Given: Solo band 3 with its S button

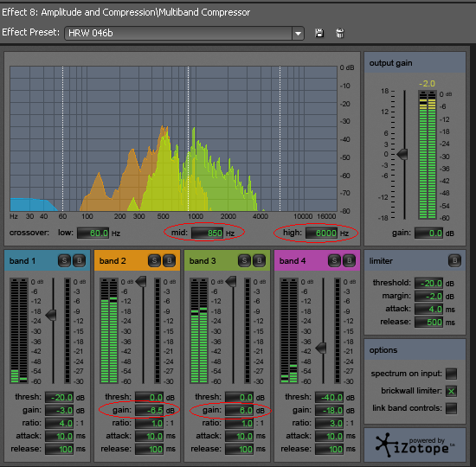Looking at the screenshot, I should click(x=244, y=260).
